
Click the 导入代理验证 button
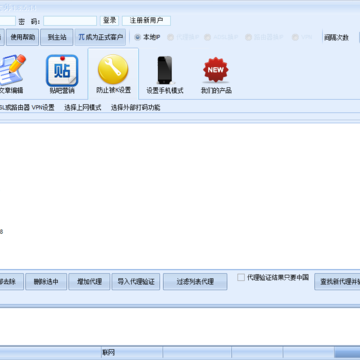pyautogui.click(x=136, y=282)
